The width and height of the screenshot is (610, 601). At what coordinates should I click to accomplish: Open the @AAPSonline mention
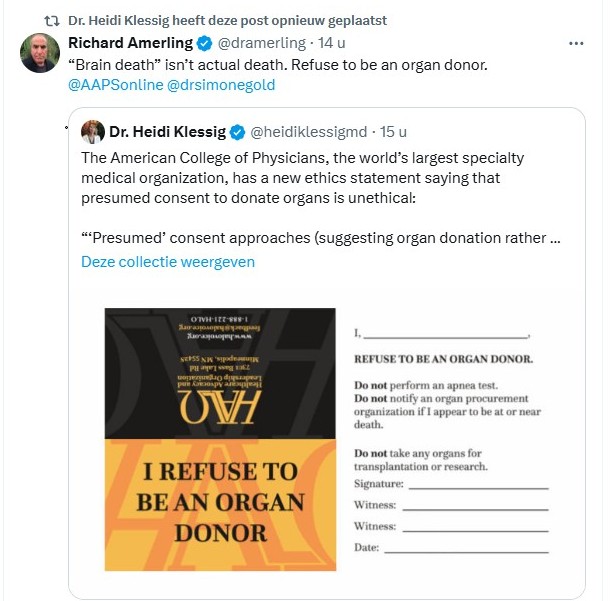coord(108,85)
